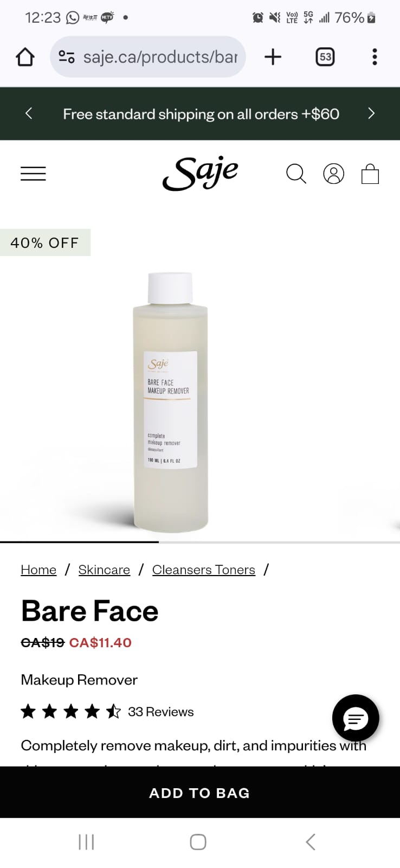400x868 pixels.
Task: Tap the Saje logo
Action: pos(200,174)
